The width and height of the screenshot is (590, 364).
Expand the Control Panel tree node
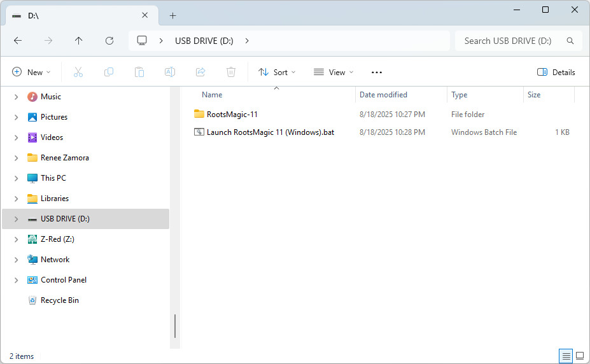click(x=16, y=280)
